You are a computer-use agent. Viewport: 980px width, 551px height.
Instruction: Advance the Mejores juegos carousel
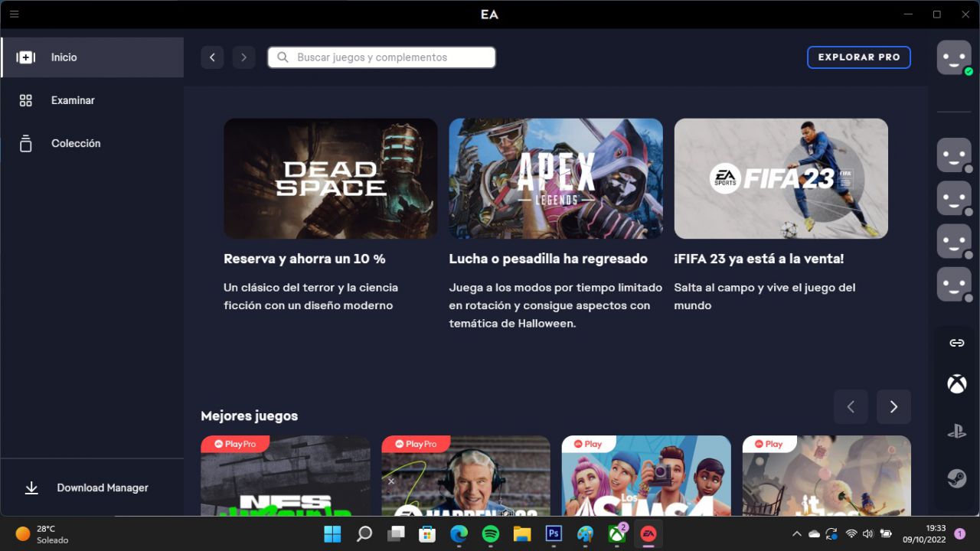893,406
